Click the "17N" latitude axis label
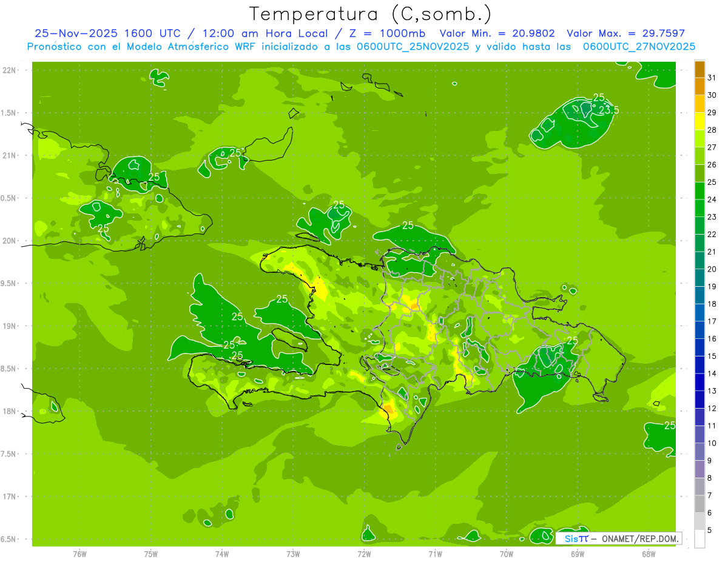Viewport: 728px width, 562px height. pyautogui.click(x=8, y=497)
